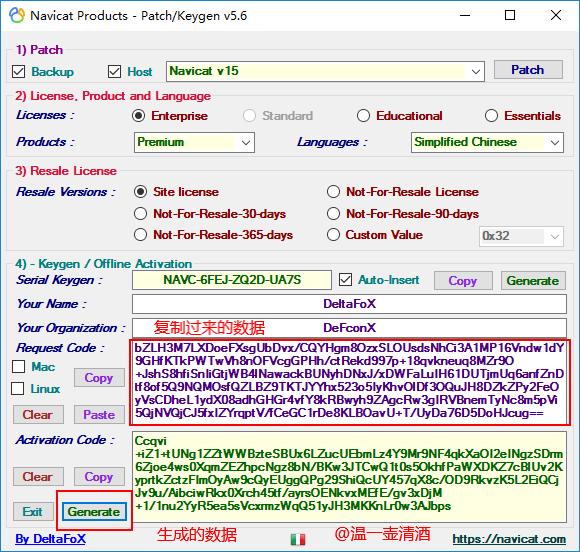580x552 pixels.
Task: Choose Not-For-Resale-365-days option
Action: pos(141,235)
